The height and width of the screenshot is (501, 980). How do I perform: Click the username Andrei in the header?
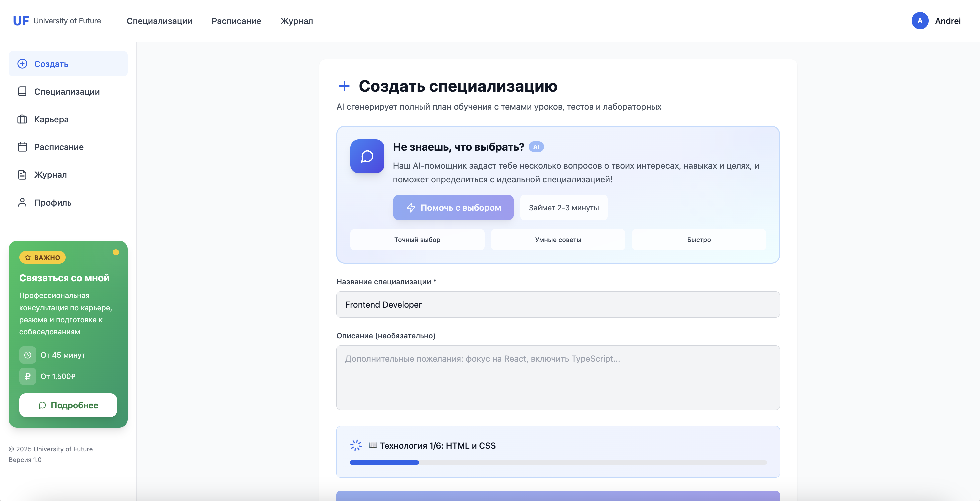pyautogui.click(x=948, y=21)
